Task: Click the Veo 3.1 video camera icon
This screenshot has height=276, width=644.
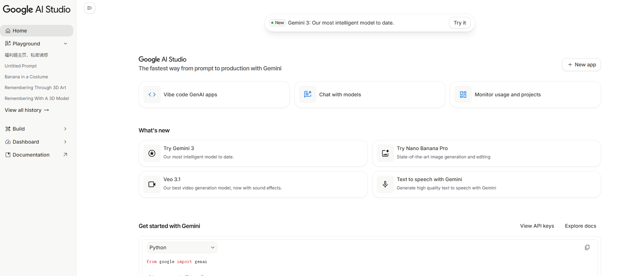Action: (x=152, y=184)
